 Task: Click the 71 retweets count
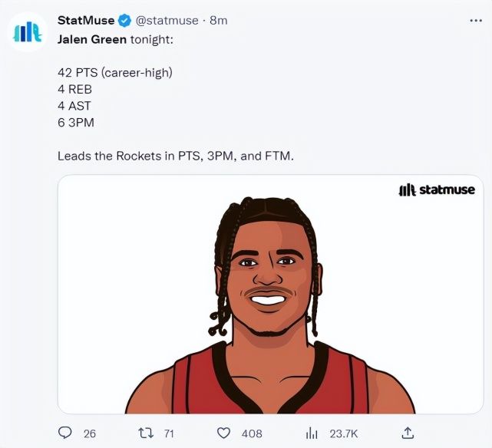pyautogui.click(x=169, y=433)
